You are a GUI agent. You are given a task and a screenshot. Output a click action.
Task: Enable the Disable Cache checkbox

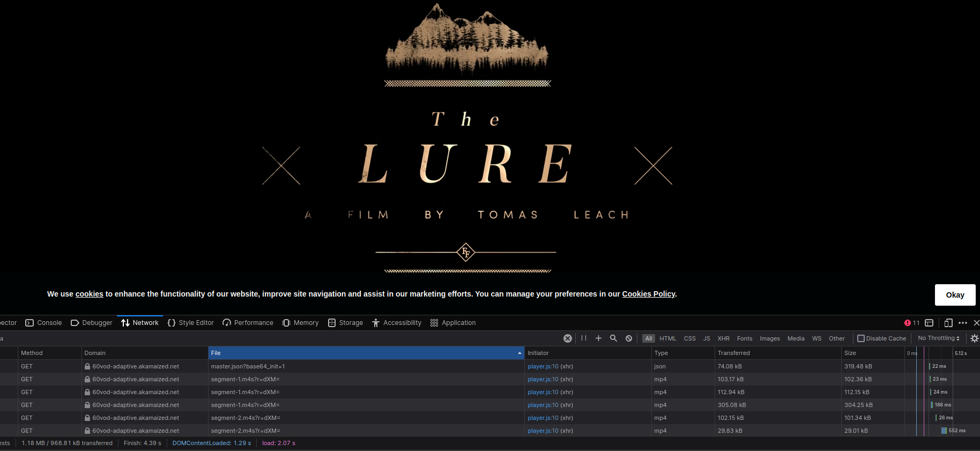click(861, 338)
